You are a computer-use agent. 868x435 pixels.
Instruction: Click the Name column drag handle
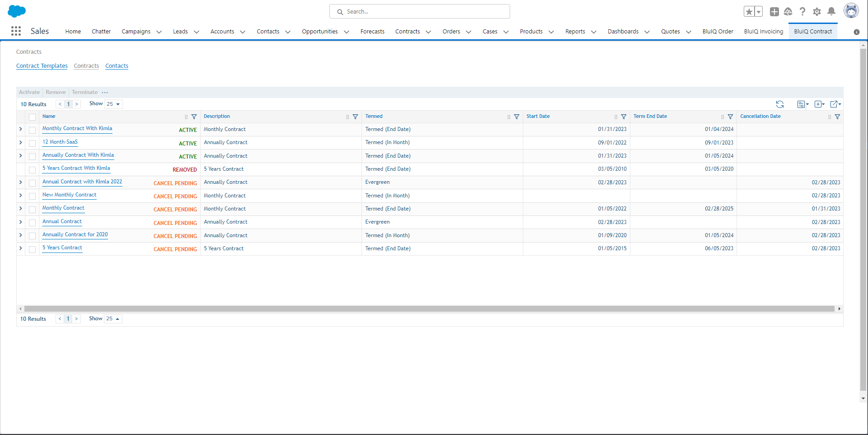tap(186, 117)
